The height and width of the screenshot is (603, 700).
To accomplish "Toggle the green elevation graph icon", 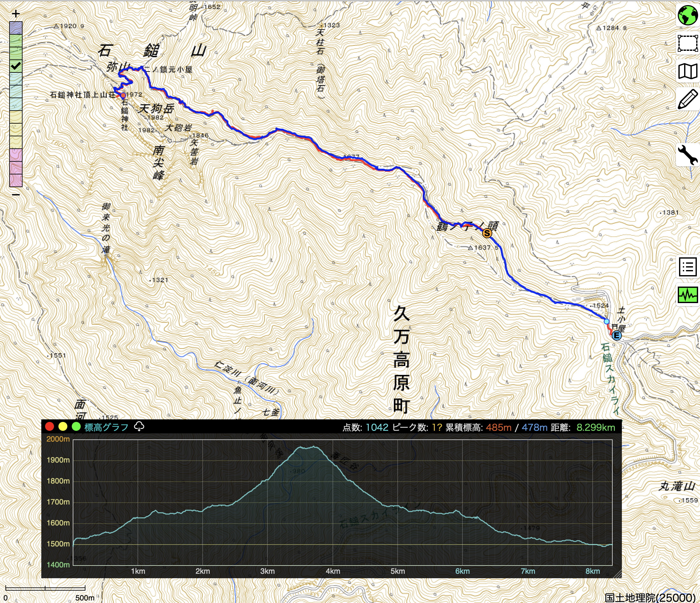I will click(688, 295).
